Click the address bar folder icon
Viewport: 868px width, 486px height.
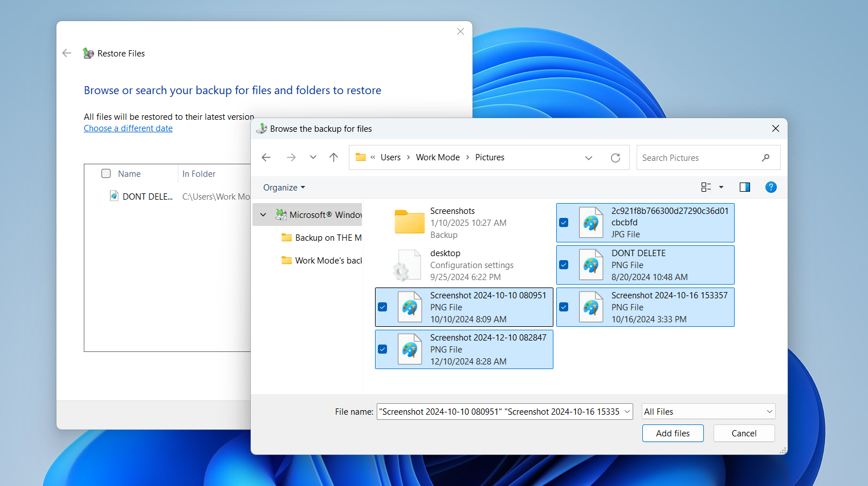pyautogui.click(x=361, y=157)
